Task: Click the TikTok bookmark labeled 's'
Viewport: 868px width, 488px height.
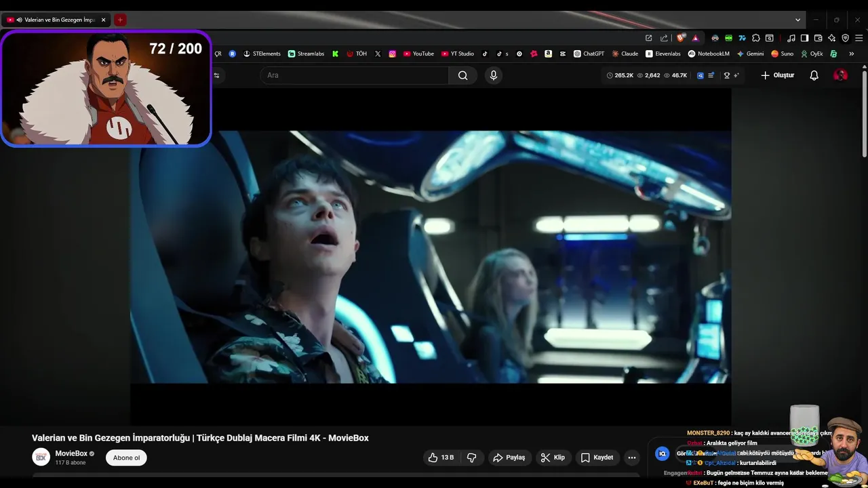Action: [x=502, y=54]
